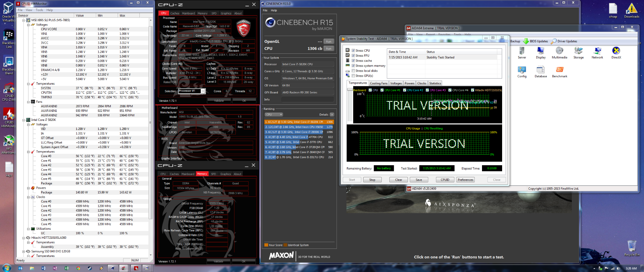Open Word from the taskbar
This screenshot has width=644, height=272.
[x=43, y=268]
